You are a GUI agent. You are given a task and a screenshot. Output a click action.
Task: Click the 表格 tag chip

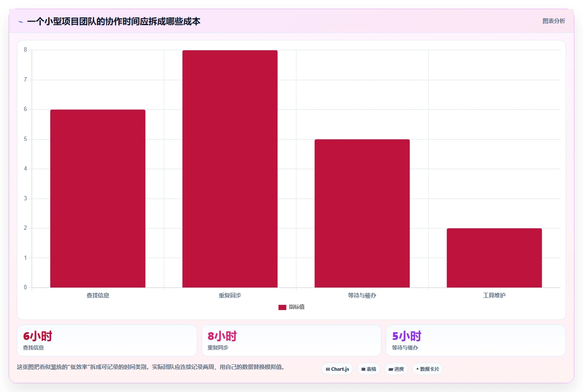(x=368, y=369)
